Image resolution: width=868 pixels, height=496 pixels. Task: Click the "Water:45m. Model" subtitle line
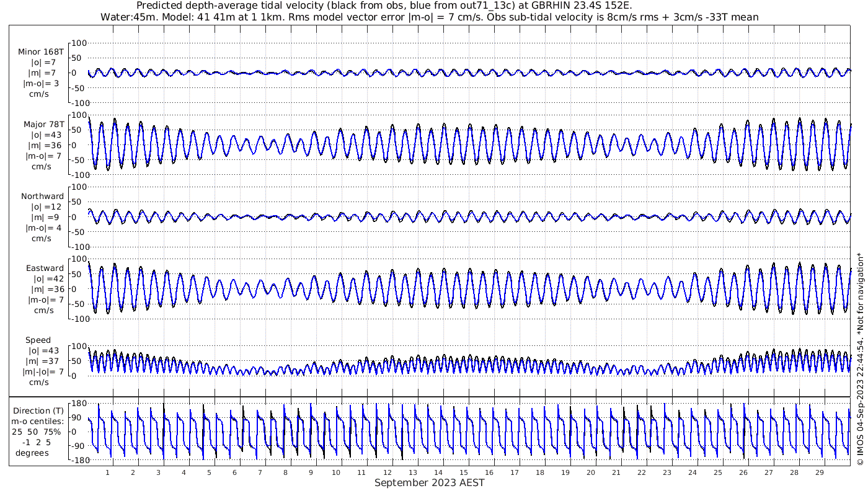429,17
